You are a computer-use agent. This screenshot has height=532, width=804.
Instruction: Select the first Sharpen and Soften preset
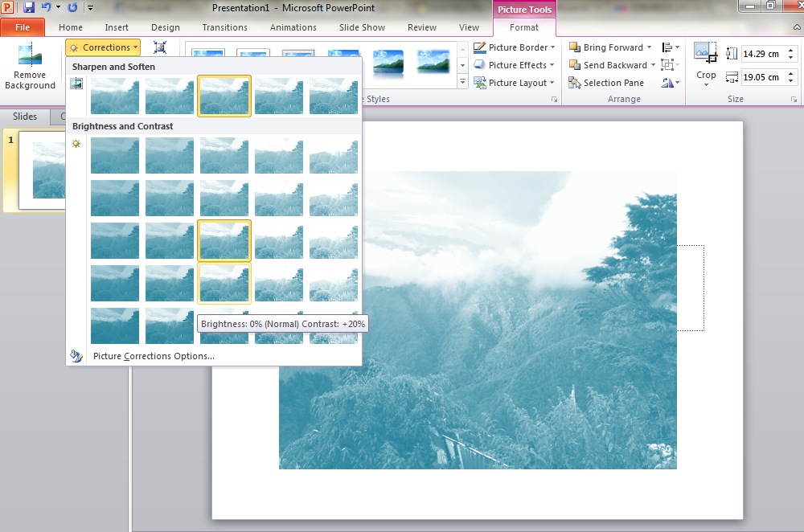pos(115,96)
